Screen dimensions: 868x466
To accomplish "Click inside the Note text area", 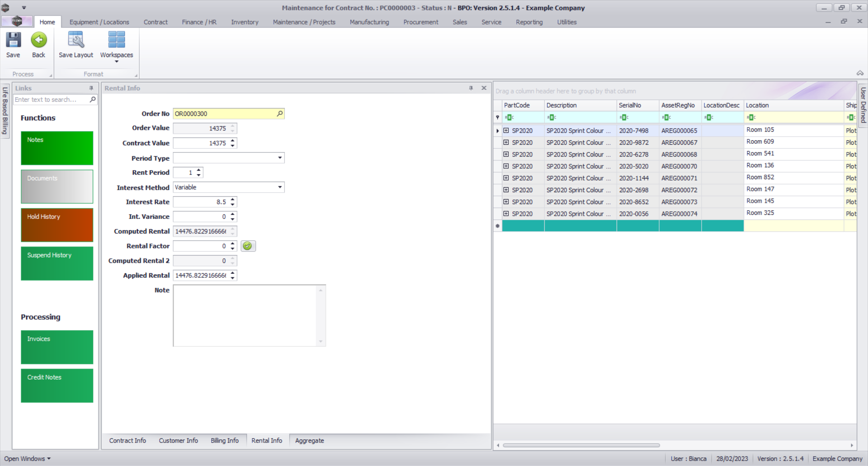I will tap(246, 316).
